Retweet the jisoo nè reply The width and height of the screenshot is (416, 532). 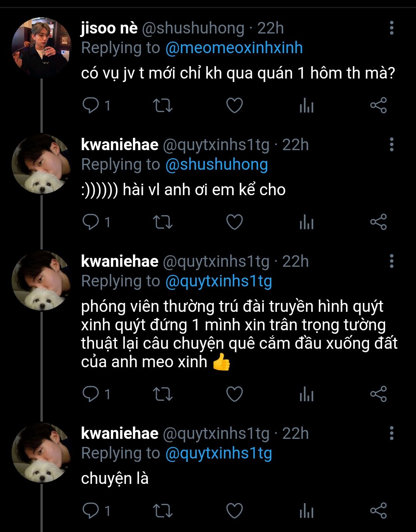(x=163, y=105)
